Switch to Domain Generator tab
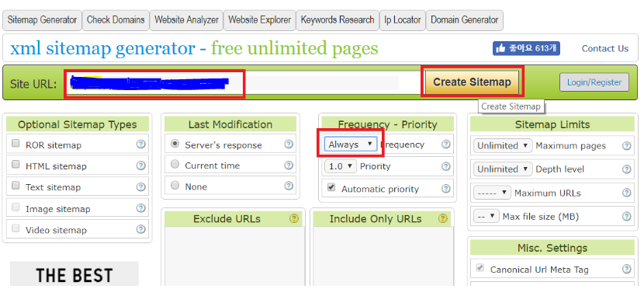644x296 pixels. [465, 20]
